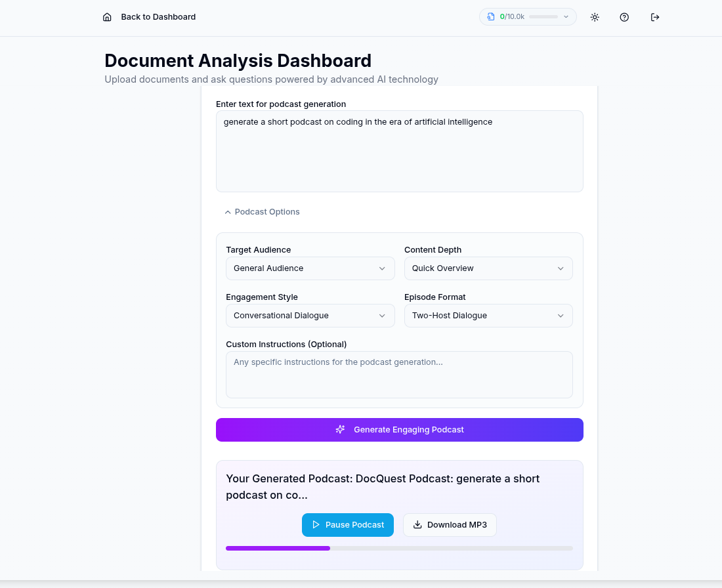The width and height of the screenshot is (722, 588).
Task: Open the Content Depth dropdown
Action: [x=488, y=268]
